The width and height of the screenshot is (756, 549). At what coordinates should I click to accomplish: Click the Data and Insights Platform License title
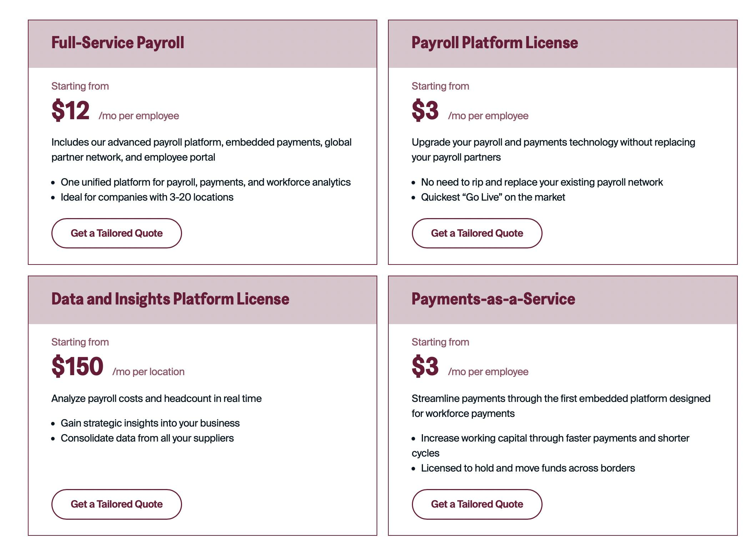pos(170,299)
